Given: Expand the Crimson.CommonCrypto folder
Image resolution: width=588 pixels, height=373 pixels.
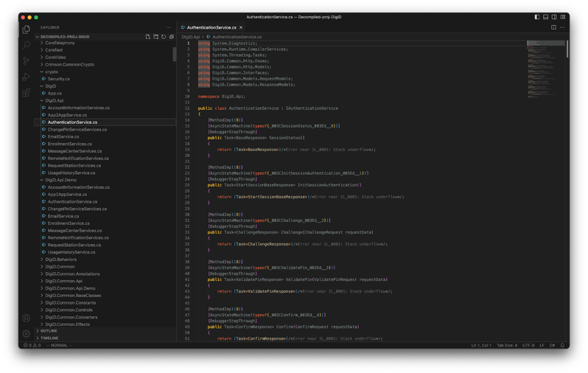Looking at the screenshot, I should [70, 65].
